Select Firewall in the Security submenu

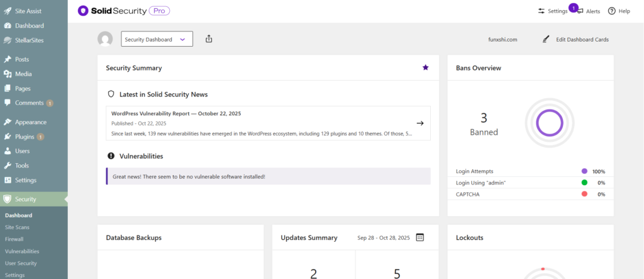[14, 239]
